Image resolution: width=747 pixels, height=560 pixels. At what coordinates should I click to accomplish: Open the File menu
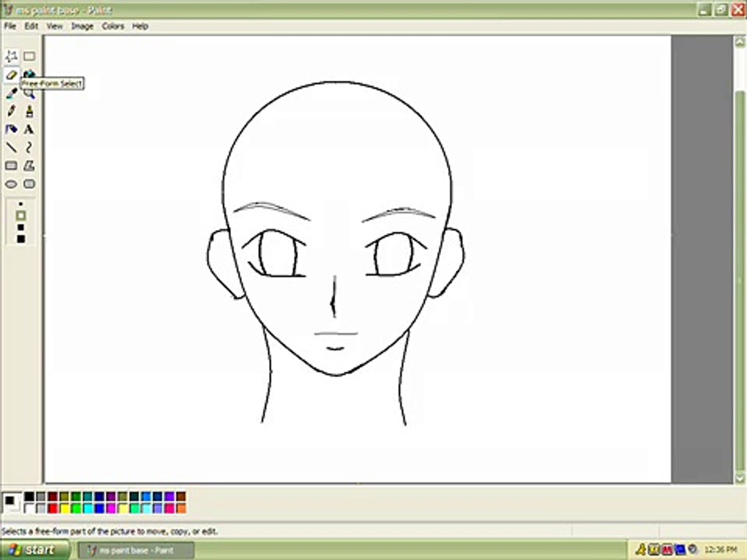point(10,26)
